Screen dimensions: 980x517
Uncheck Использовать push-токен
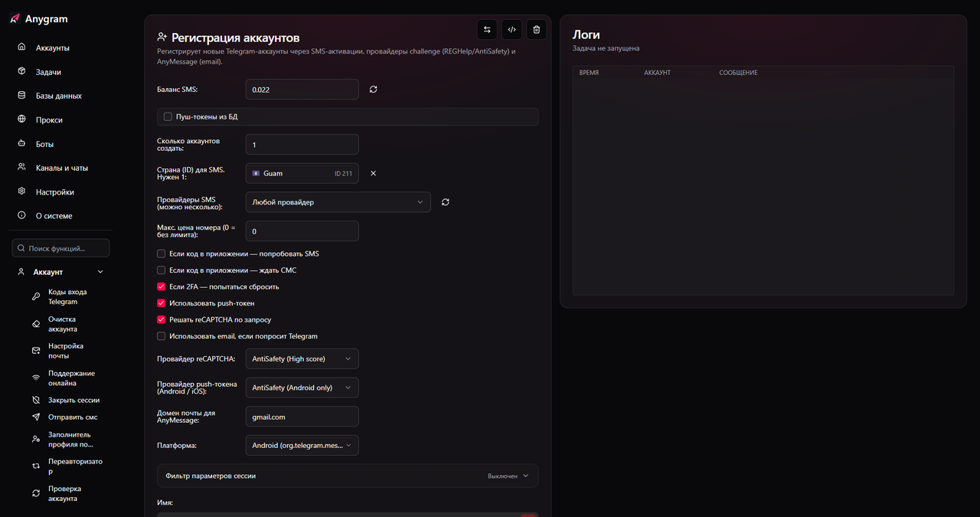[x=162, y=303]
